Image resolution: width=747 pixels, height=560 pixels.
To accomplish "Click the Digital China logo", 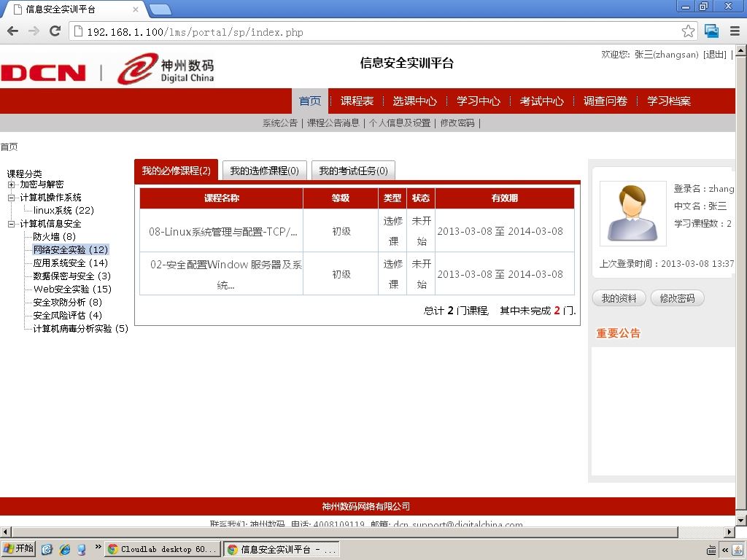I will [166, 69].
